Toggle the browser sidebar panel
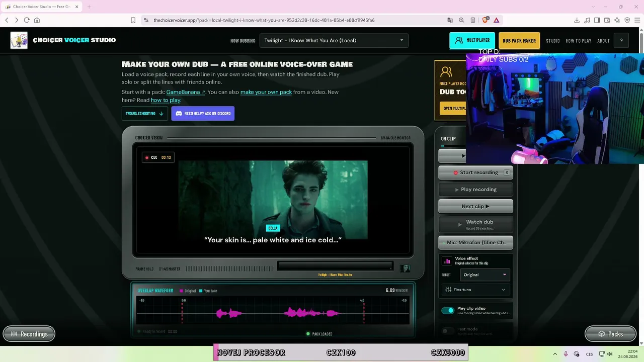Screen dimensions: 644x362 (x=597, y=20)
